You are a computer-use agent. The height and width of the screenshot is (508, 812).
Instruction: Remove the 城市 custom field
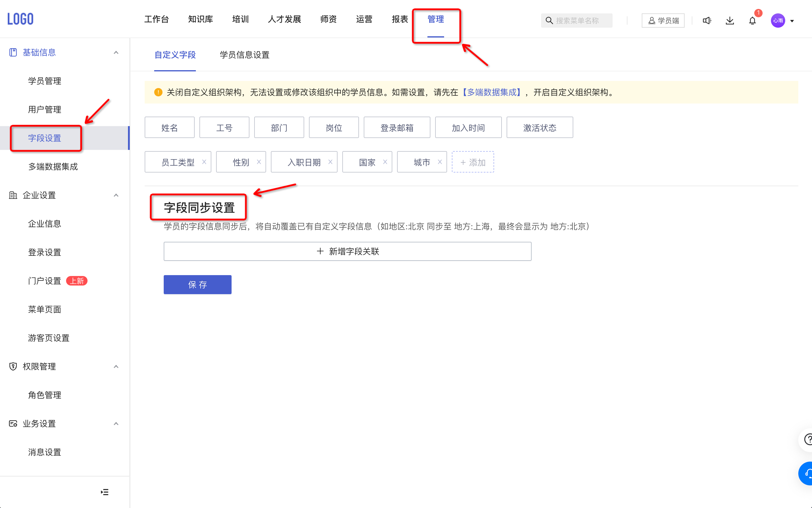[x=440, y=162]
